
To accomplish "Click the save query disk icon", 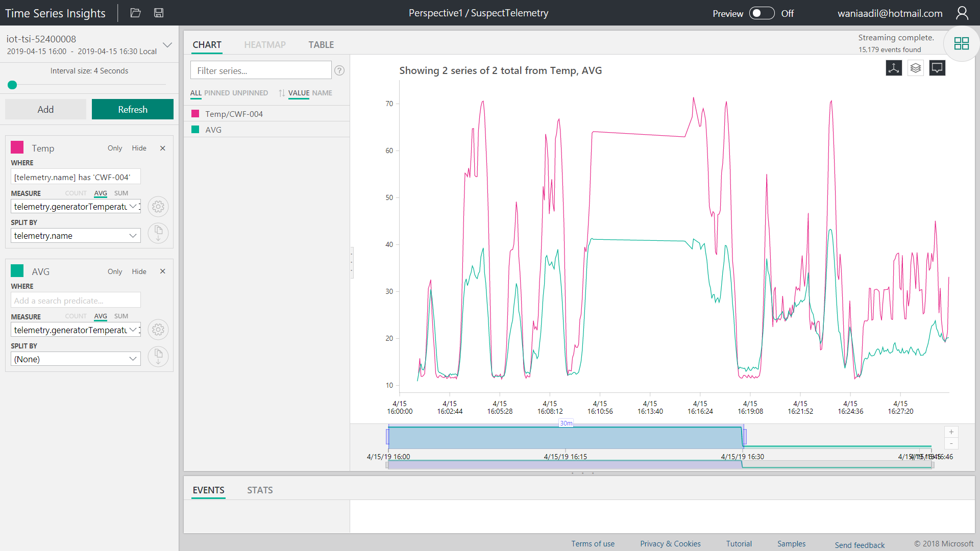I will 159,13.
